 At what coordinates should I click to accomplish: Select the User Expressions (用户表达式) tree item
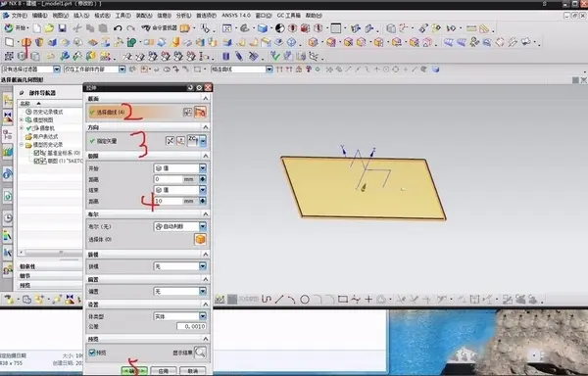pyautogui.click(x=41, y=136)
